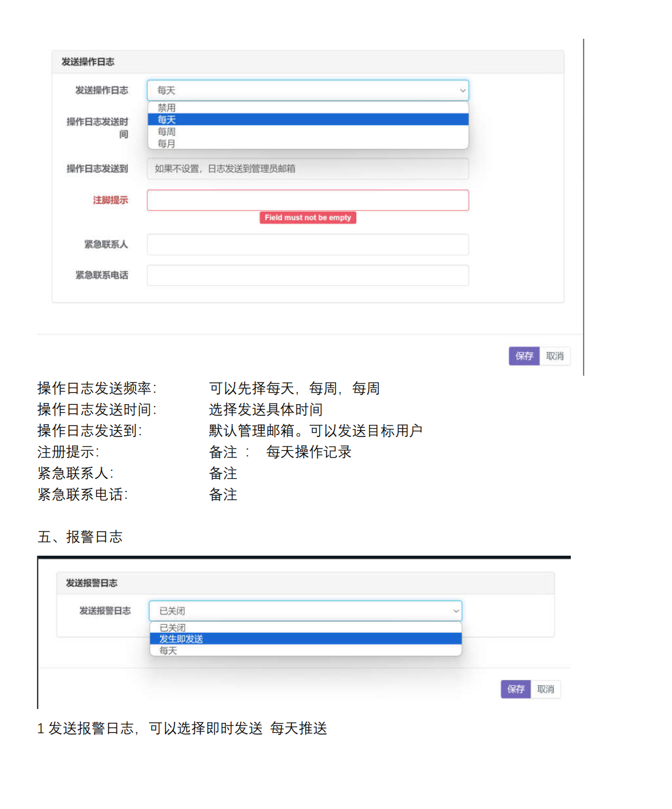
Task: Open the 发送报警日志 dropdown
Action: tap(305, 611)
